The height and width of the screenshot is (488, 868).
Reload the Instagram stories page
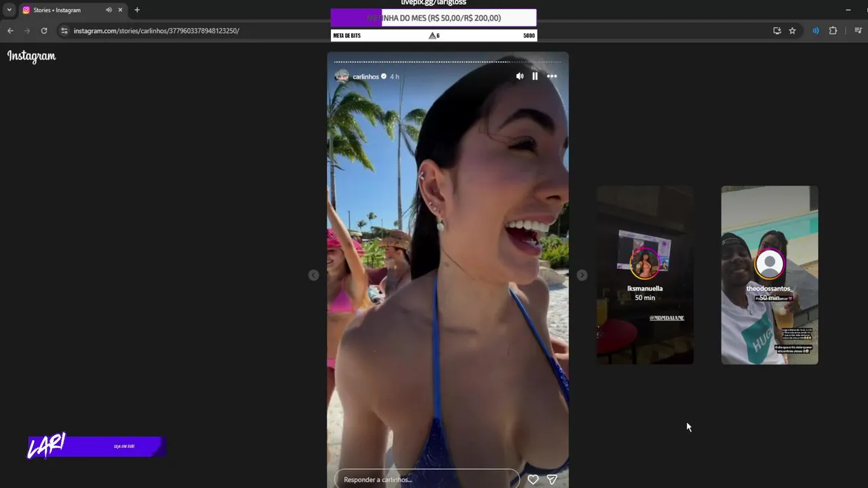click(x=44, y=30)
